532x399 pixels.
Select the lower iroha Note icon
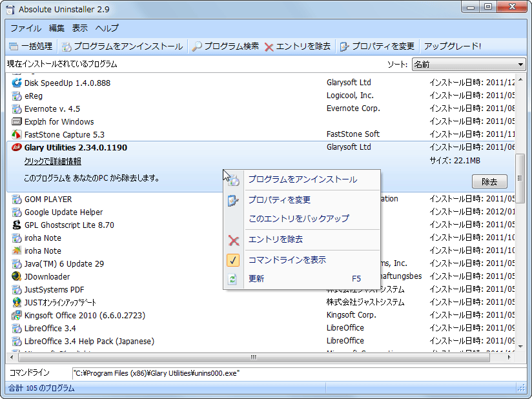pos(16,251)
